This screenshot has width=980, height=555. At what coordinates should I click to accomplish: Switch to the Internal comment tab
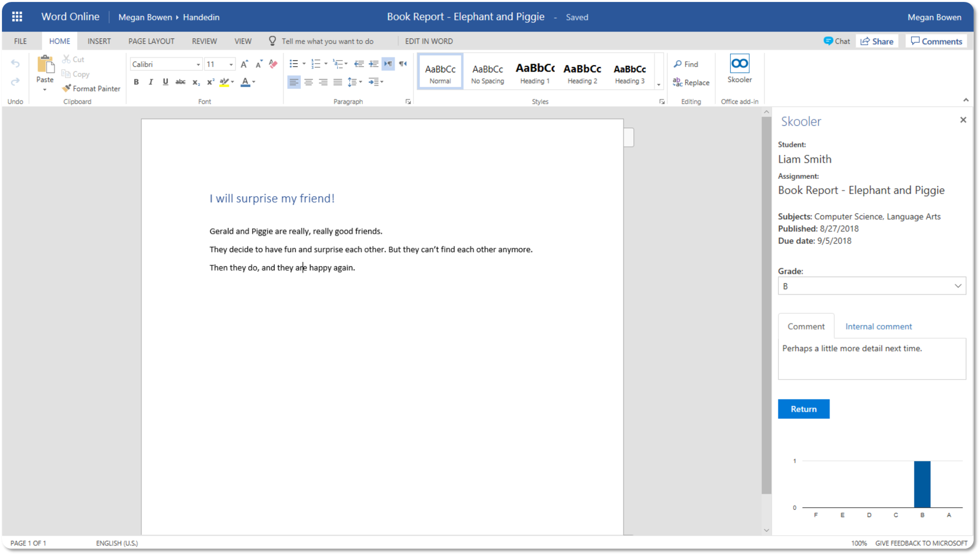click(x=878, y=326)
